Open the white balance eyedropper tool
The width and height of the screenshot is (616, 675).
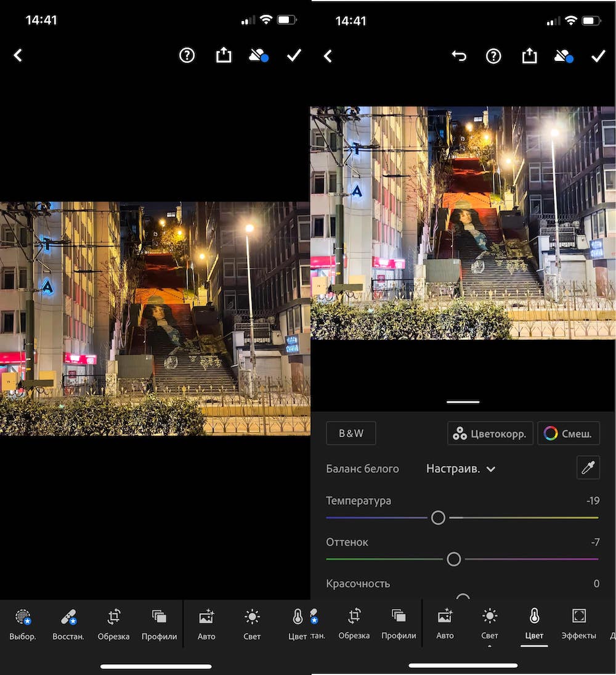[588, 468]
